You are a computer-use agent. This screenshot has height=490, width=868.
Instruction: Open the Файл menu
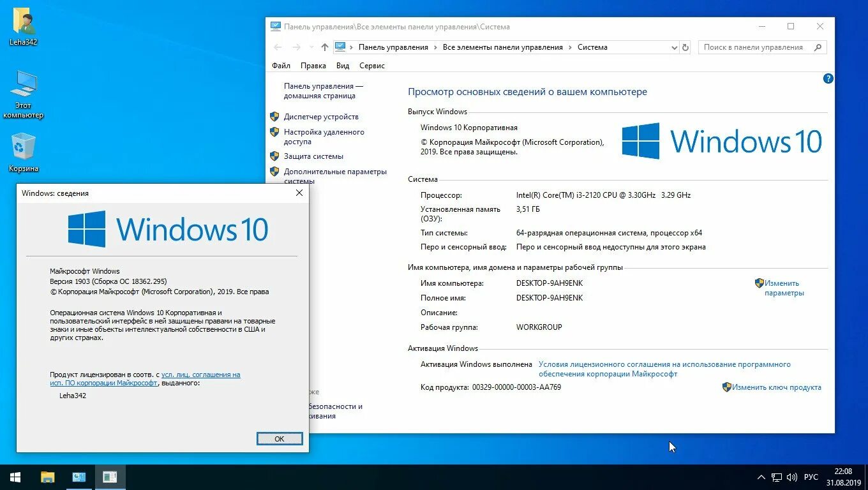coord(281,66)
